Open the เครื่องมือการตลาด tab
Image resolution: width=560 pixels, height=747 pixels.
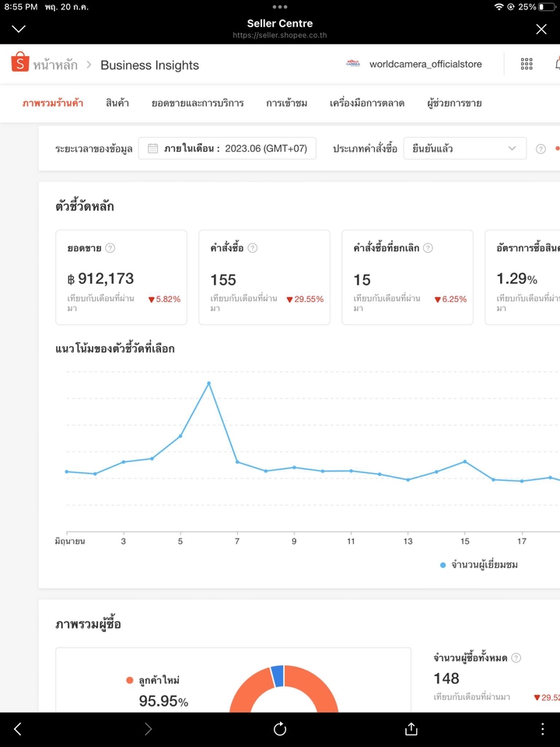point(367,103)
